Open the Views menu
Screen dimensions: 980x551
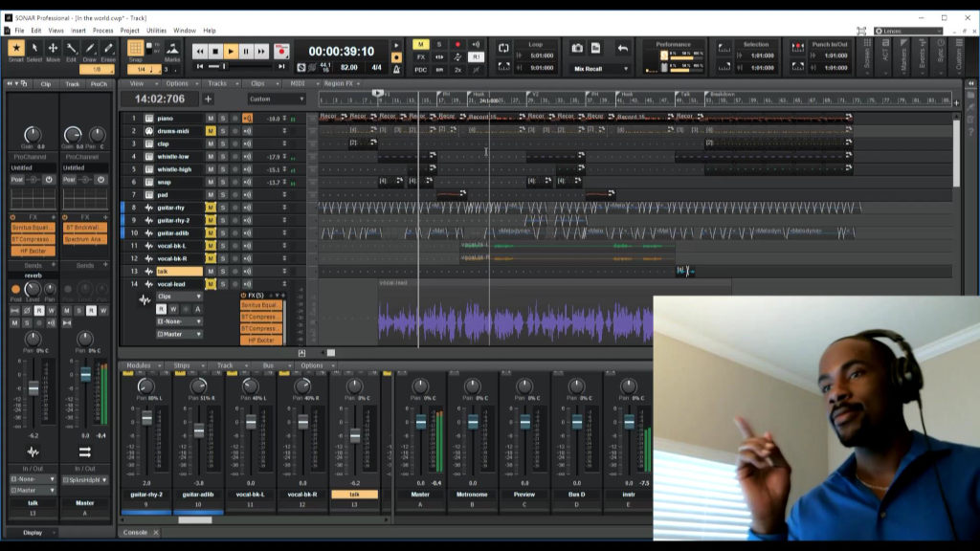coord(56,31)
